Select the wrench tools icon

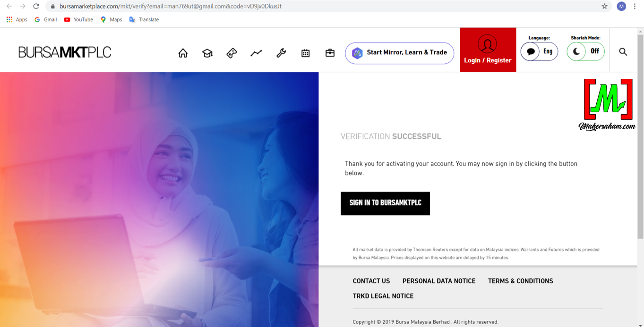coord(281,53)
